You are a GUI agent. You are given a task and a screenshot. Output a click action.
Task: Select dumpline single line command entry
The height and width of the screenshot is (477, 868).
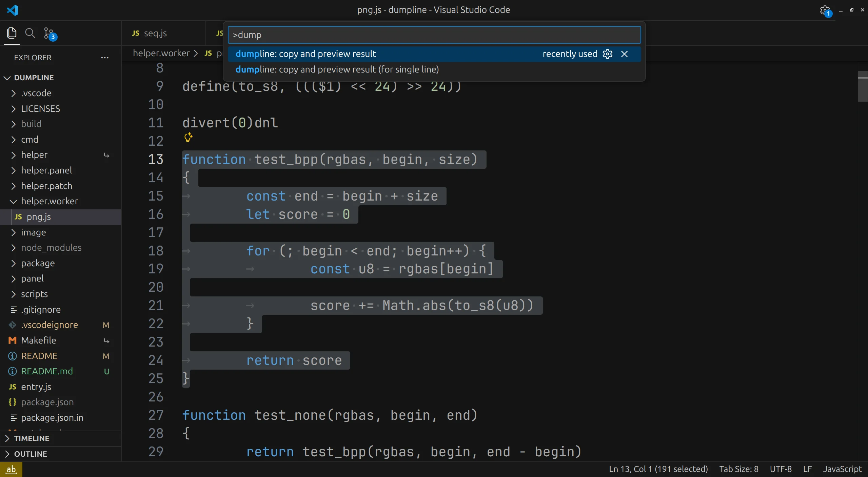(337, 69)
